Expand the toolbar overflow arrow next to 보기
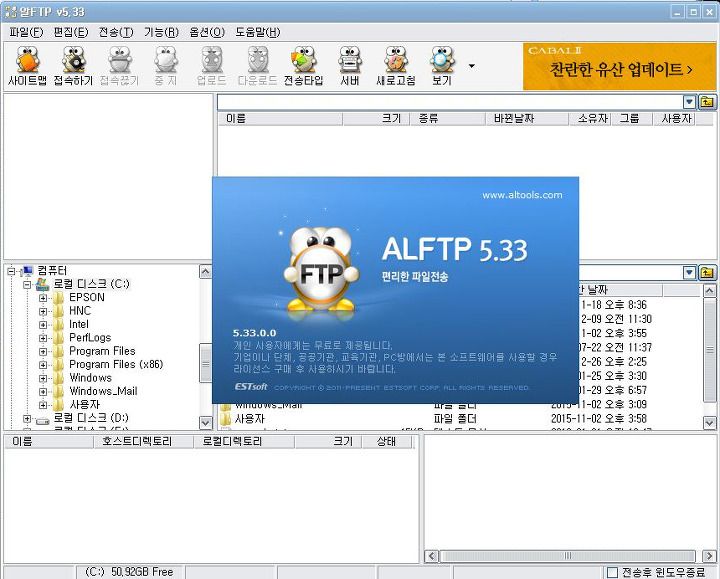Screen dimensions: 720x579 (x=472, y=66)
